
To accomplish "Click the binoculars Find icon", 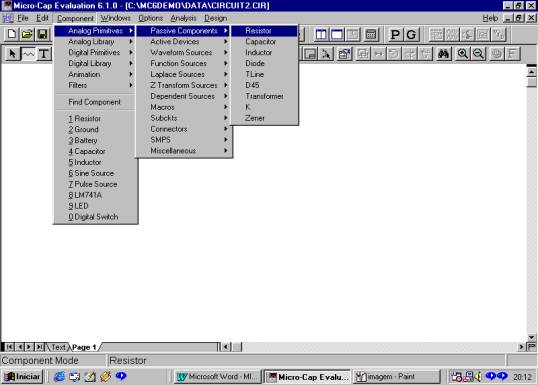I will tap(443, 54).
